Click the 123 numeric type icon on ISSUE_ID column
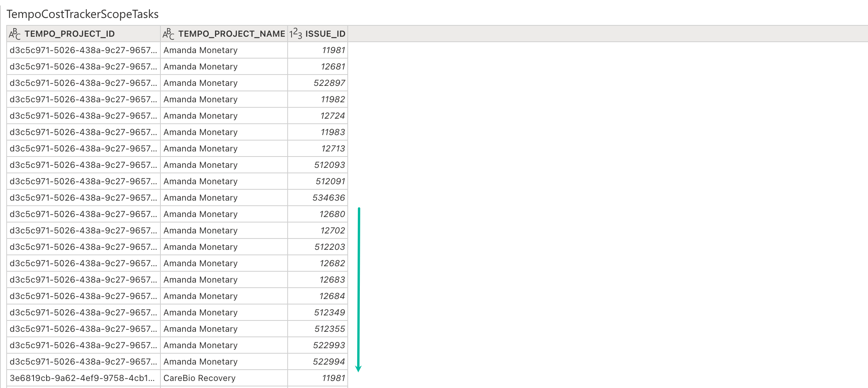This screenshot has height=388, width=868. 295,34
